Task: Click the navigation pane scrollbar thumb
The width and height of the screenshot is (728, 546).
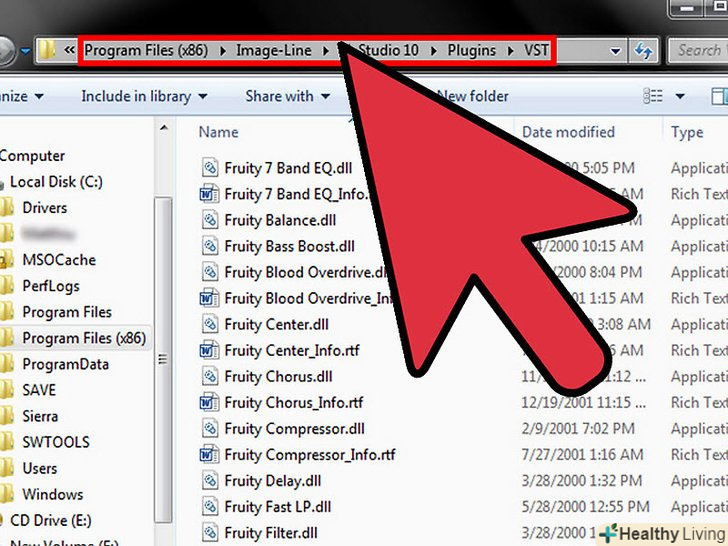Action: tap(163, 360)
